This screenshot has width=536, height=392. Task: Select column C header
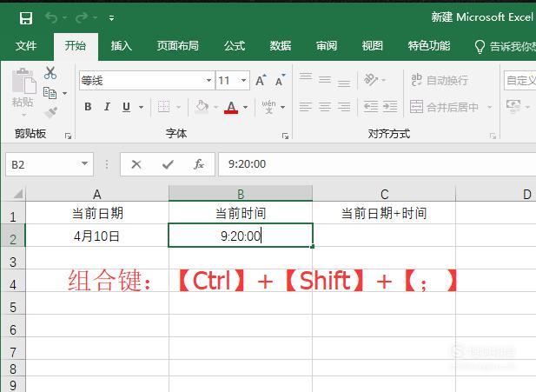384,194
